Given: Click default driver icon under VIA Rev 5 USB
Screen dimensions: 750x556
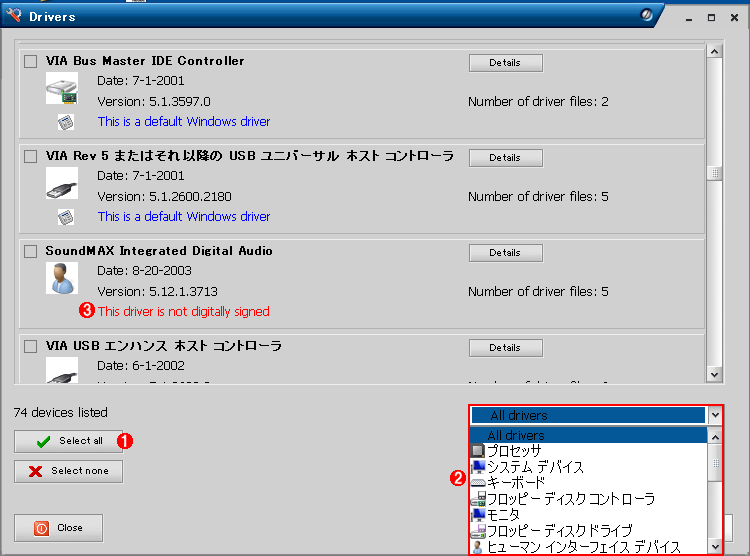Looking at the screenshot, I should click(x=66, y=217).
